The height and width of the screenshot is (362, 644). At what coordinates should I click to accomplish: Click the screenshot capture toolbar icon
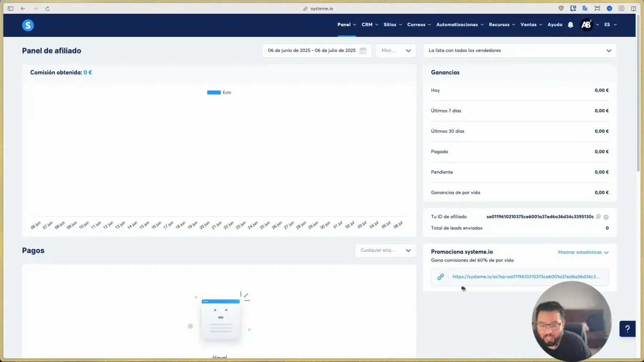pyautogui.click(x=597, y=8)
